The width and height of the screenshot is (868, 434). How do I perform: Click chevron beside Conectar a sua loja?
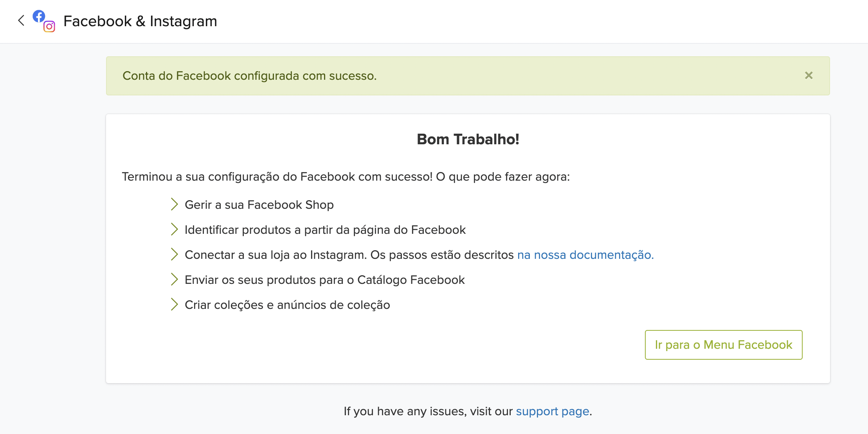point(174,255)
